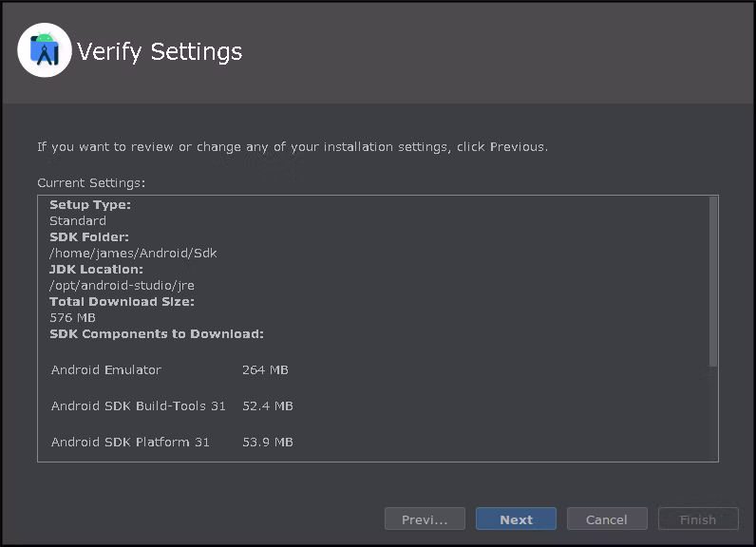This screenshot has width=756, height=547.
Task: Click the '264 MB' size value
Action: 265,370
